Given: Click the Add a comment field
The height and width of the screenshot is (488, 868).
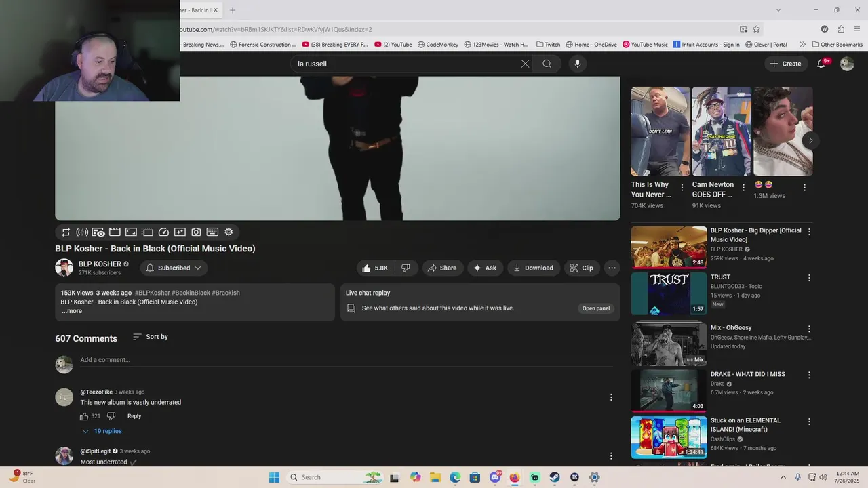Looking at the screenshot, I should click(x=346, y=360).
